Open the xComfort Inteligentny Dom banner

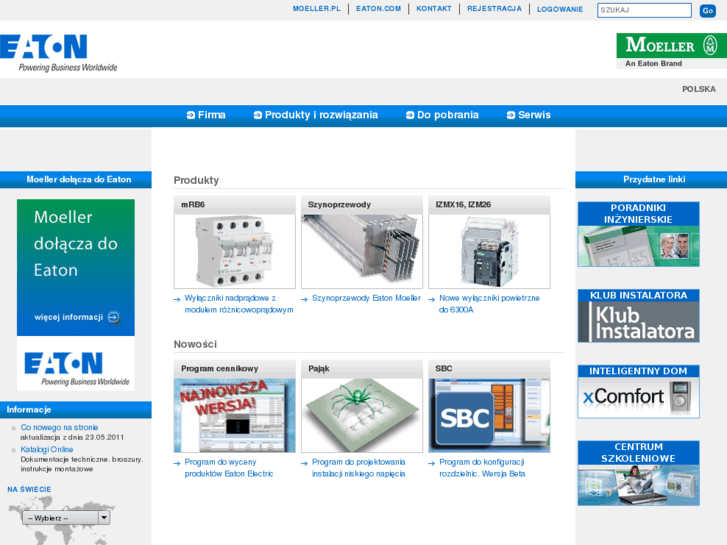click(638, 391)
